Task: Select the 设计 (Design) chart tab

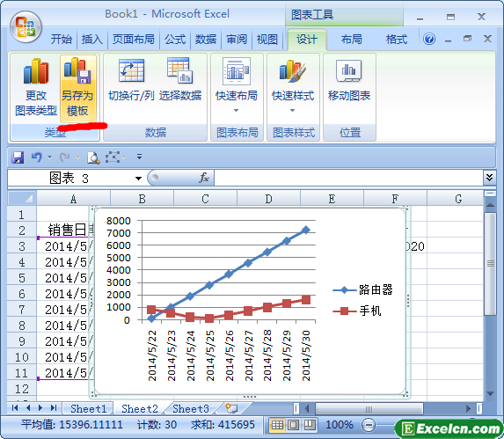Action: [x=307, y=40]
